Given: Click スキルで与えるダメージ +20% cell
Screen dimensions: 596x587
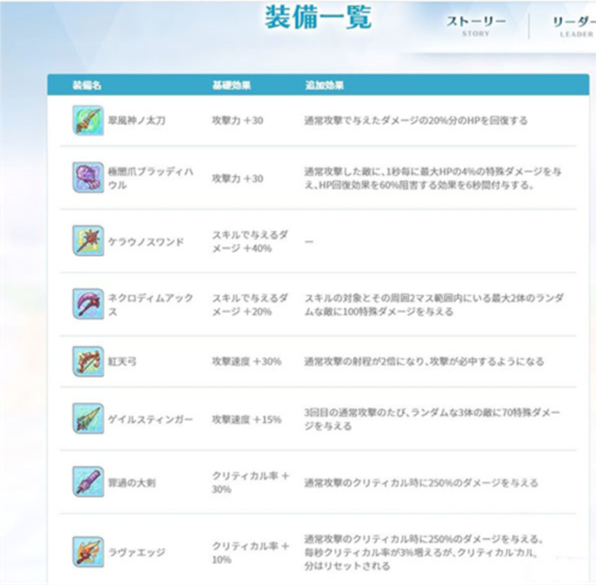Looking at the screenshot, I should (250, 305).
